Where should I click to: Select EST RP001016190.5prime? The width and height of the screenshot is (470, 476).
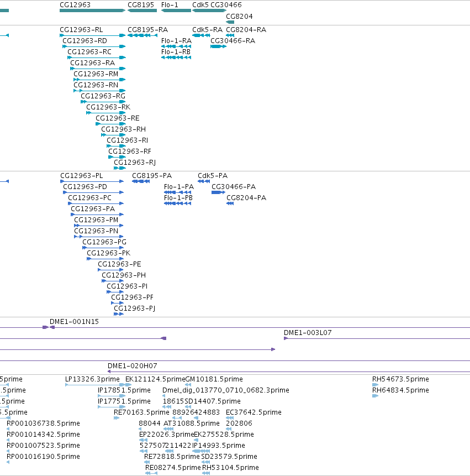click(8, 462)
